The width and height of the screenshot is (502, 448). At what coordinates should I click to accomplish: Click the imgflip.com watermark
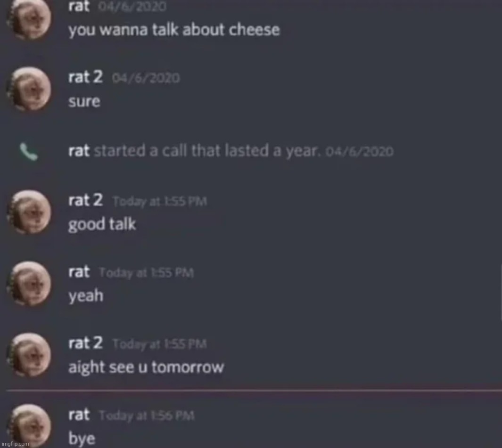(15, 444)
